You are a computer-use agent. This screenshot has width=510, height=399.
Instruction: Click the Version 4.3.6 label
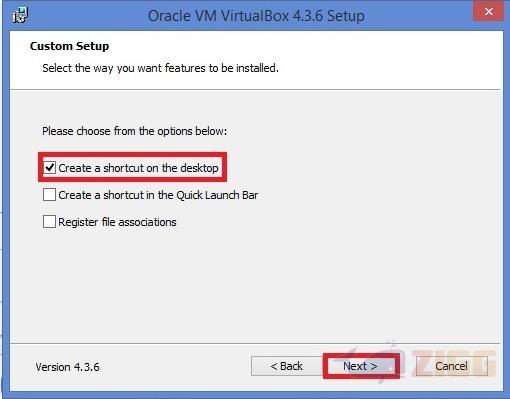[x=67, y=367]
